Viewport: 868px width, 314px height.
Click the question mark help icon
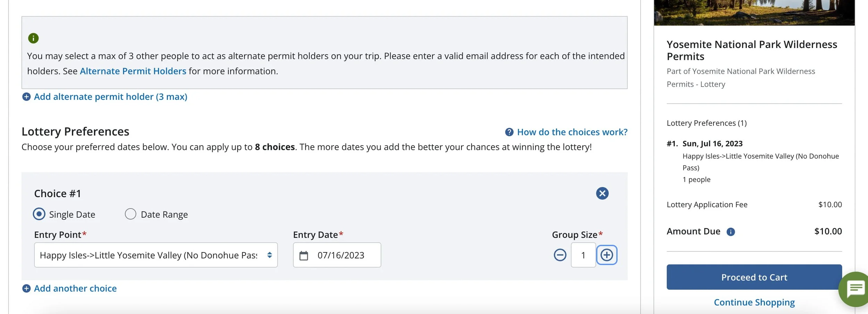click(x=509, y=132)
